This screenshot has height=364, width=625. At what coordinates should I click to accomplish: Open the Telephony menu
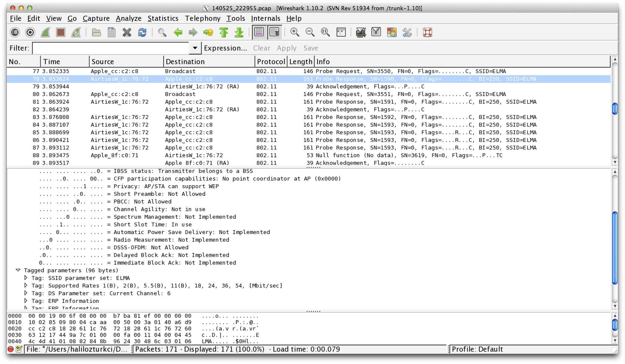tap(202, 19)
